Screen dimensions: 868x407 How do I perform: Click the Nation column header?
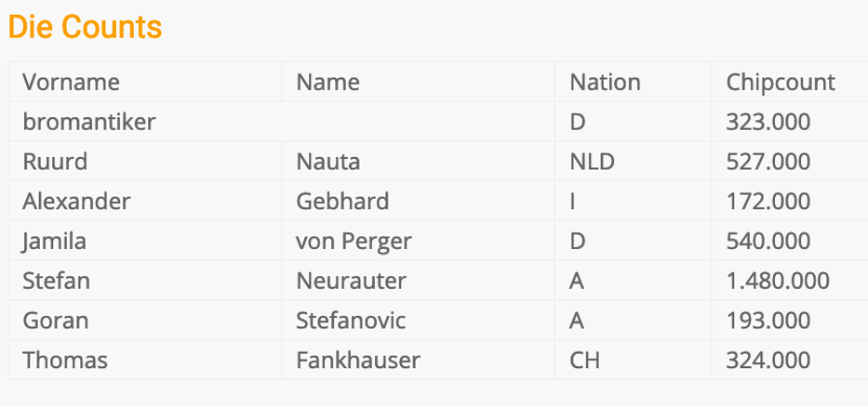(x=605, y=82)
